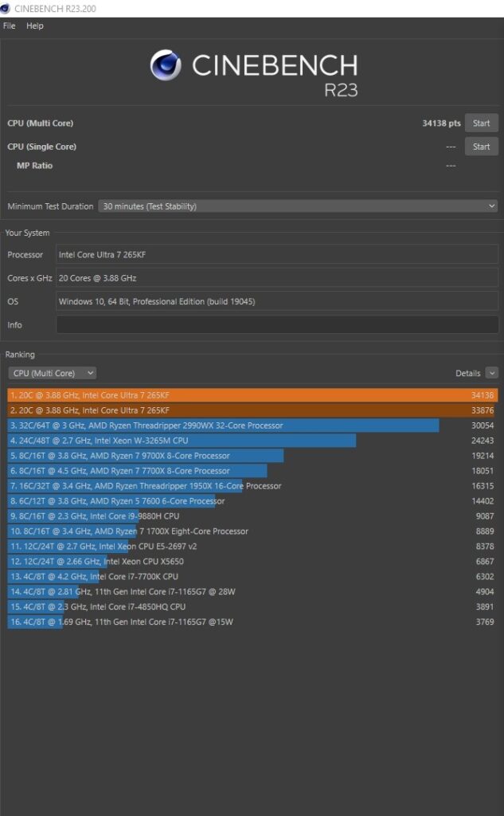Open the Minimum Test Duration dropdown
Image resolution: width=504 pixels, height=816 pixels.
point(298,206)
